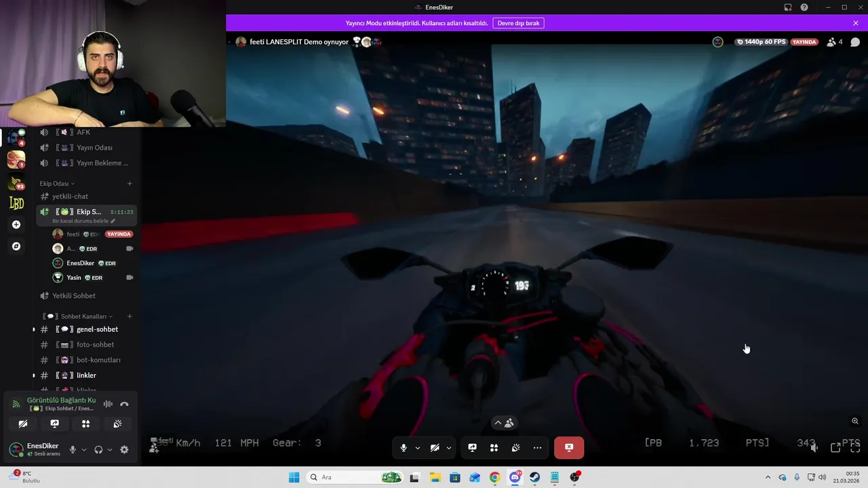
Task: Open camera options arrow in stream bar
Action: coord(449,448)
